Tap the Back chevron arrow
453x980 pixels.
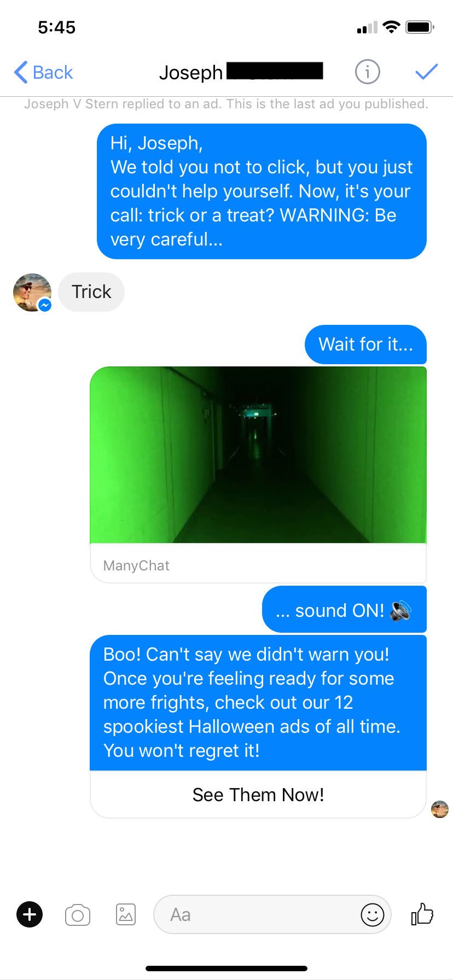tap(21, 72)
